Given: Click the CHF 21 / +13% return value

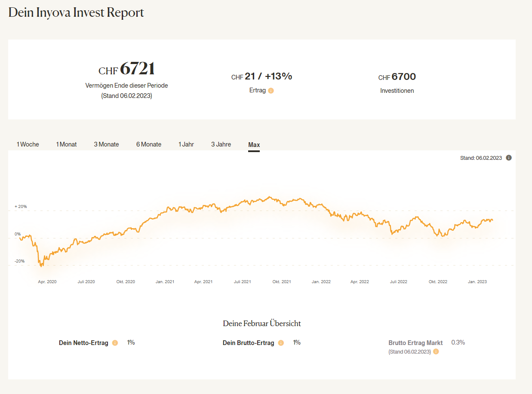Looking at the screenshot, I should tap(261, 76).
